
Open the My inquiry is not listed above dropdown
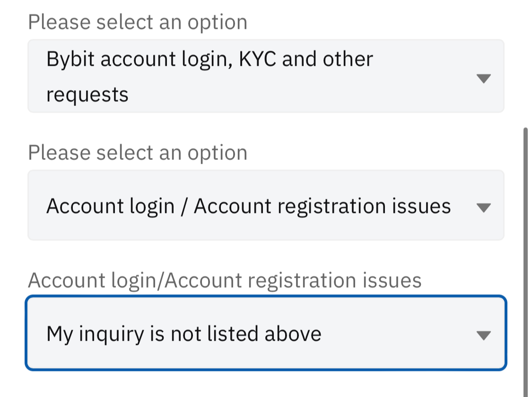click(265, 333)
